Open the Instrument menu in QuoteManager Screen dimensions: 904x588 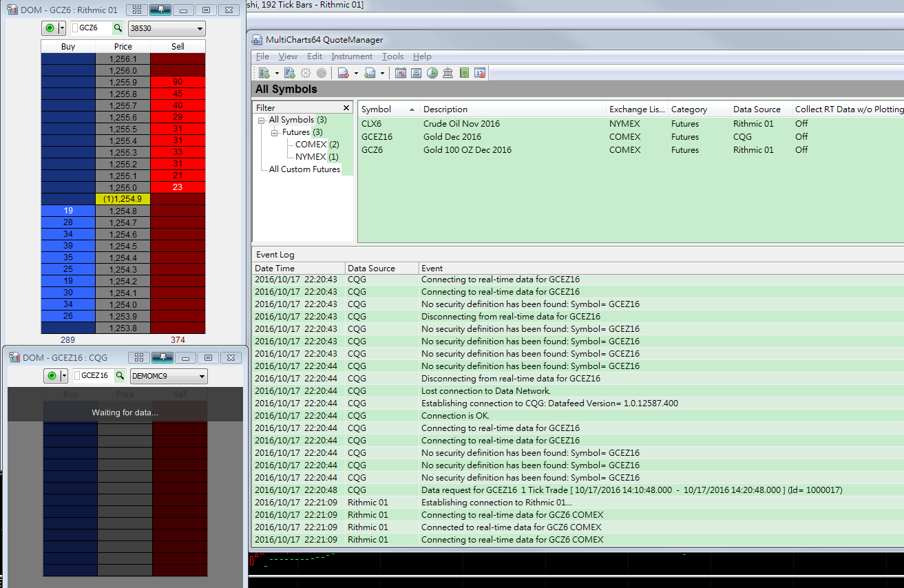(352, 56)
